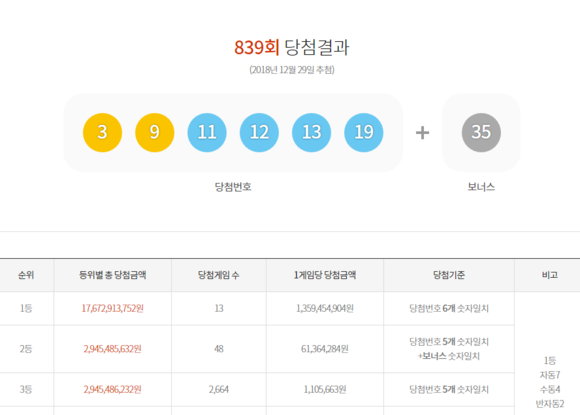Click first prize total 17,672,913,752원
Image resolution: width=580 pixels, height=415 pixels.
point(112,308)
